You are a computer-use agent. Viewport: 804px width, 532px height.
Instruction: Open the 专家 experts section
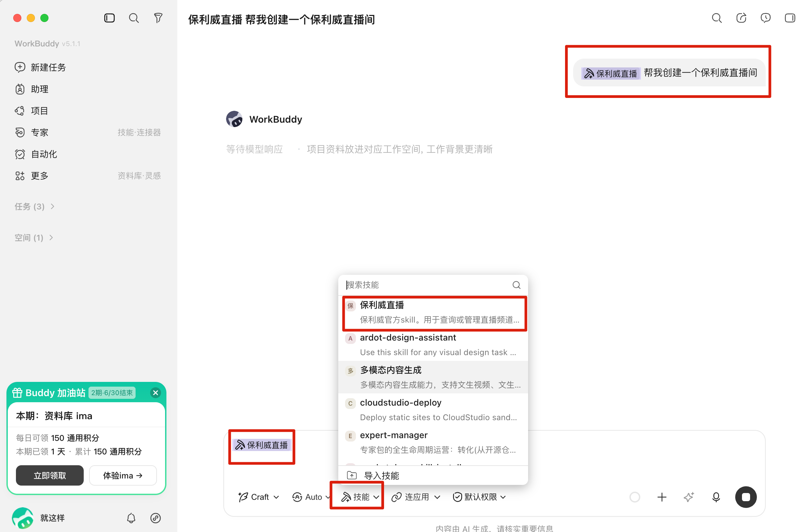tap(32, 132)
